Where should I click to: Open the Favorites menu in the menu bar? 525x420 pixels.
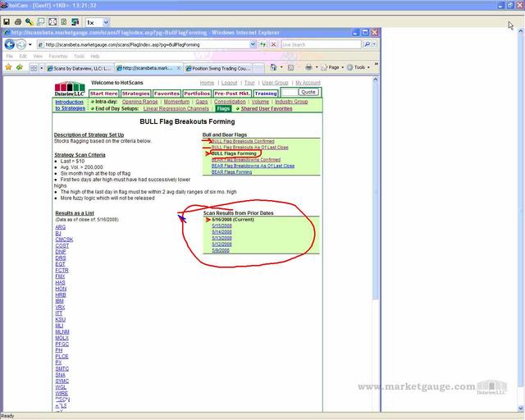point(58,57)
